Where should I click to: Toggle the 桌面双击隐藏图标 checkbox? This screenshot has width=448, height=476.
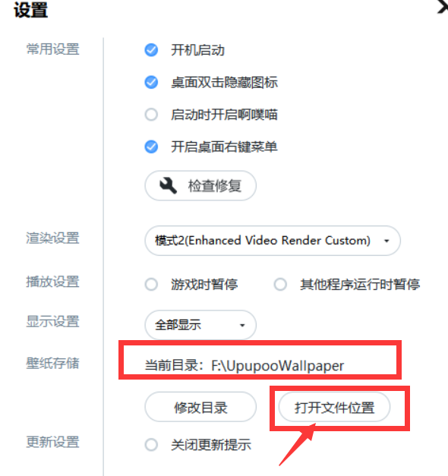coord(151,82)
